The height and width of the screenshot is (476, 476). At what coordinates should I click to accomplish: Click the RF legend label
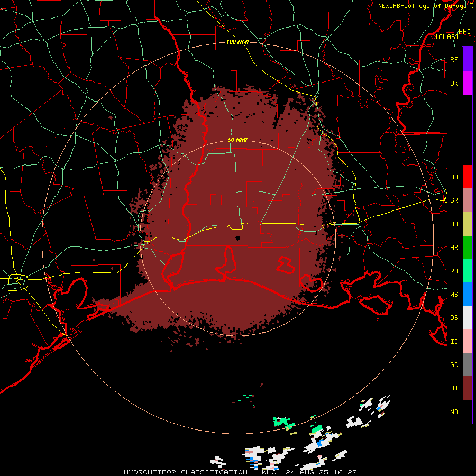click(x=454, y=59)
